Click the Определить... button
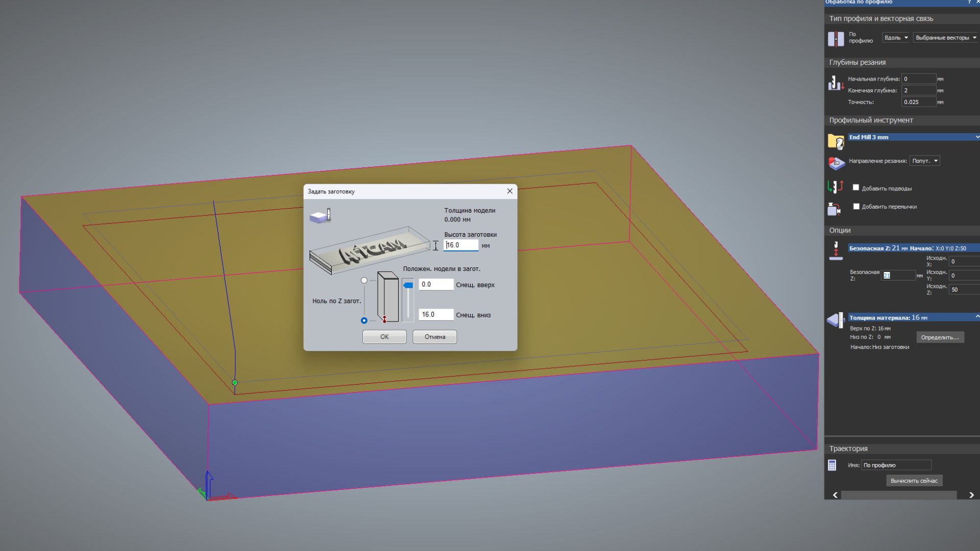The image size is (980, 551). pos(940,338)
